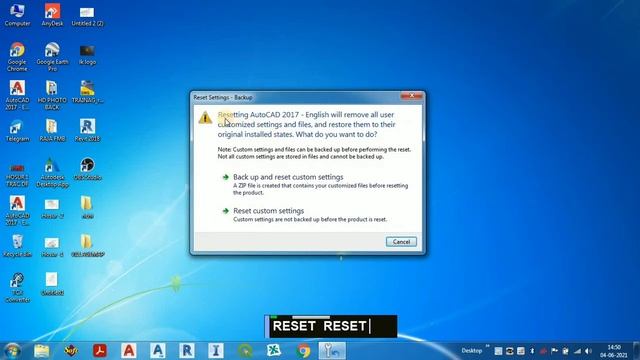Click the volume speaker tray icon
Viewport: 640px width, 360px height.
point(588,351)
